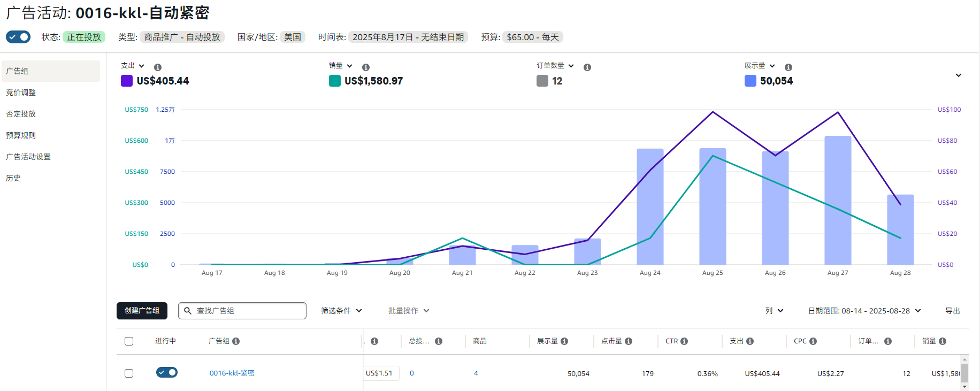Toggle the campaign status switch at top
The image size is (980, 391).
tap(18, 37)
